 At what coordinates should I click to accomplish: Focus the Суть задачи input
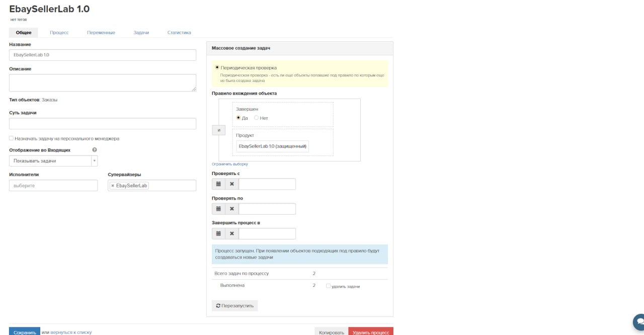(x=103, y=124)
